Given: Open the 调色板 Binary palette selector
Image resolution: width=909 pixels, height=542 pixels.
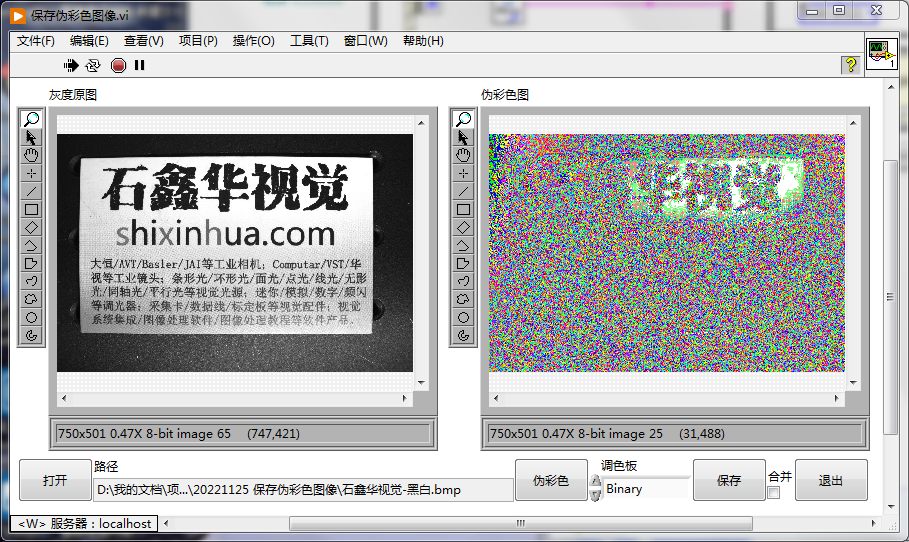Looking at the screenshot, I should (646, 489).
